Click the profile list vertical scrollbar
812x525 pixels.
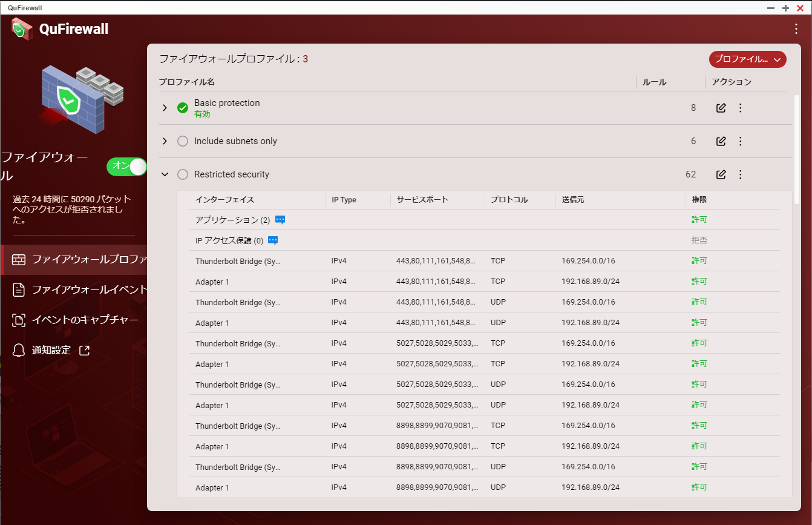point(797,148)
